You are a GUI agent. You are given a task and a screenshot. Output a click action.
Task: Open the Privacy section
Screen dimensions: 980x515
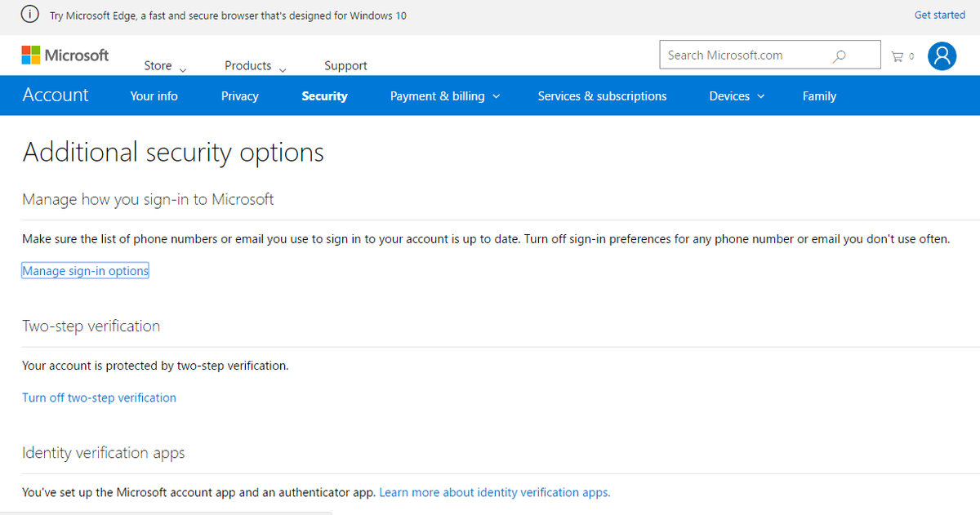[239, 95]
